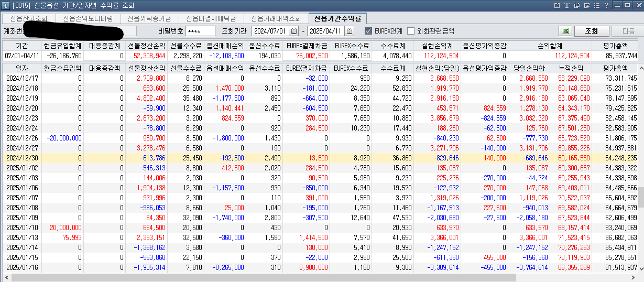Click the 손익합계 header in summary table

point(550,46)
